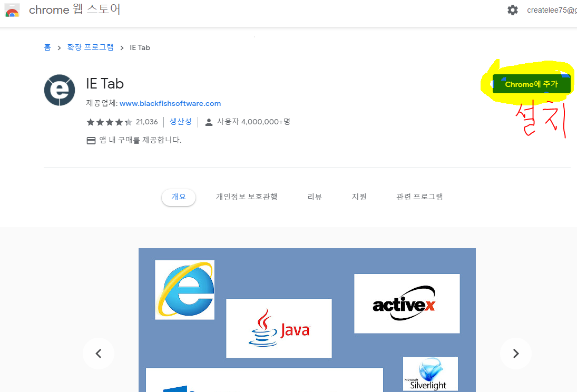Click the IE Tab breadcrumb text
This screenshot has width=577, height=392.
click(x=140, y=47)
